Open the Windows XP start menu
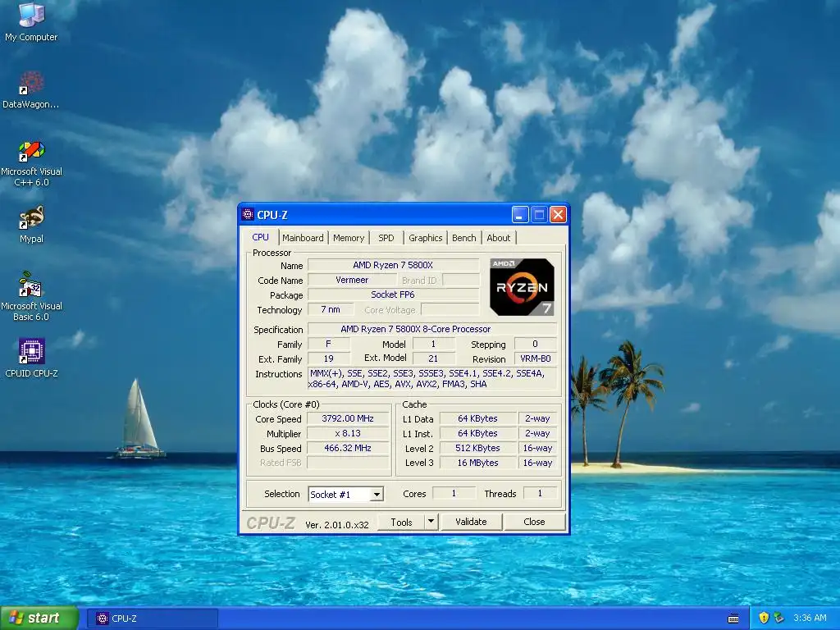840x630 pixels. (x=39, y=618)
